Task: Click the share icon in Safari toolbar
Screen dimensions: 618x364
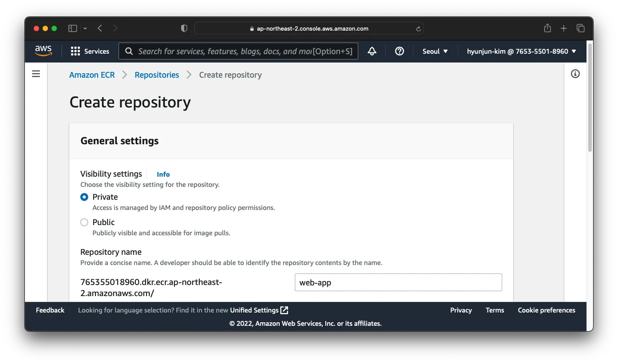Action: click(x=547, y=28)
